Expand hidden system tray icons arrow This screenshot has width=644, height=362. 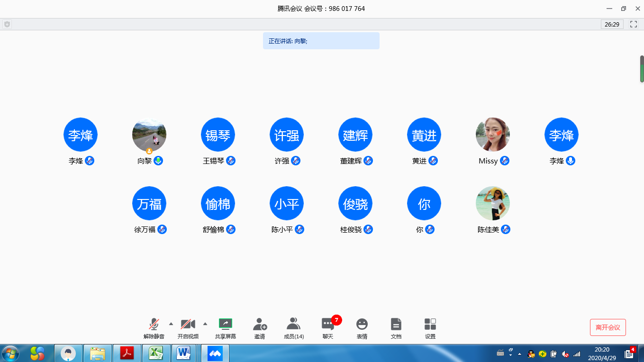(x=520, y=354)
